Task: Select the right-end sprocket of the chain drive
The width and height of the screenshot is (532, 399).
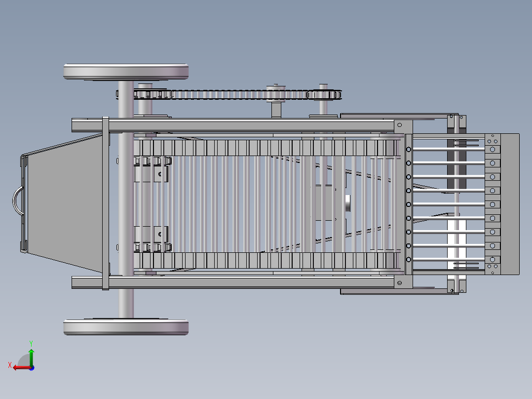Action: tap(324, 94)
